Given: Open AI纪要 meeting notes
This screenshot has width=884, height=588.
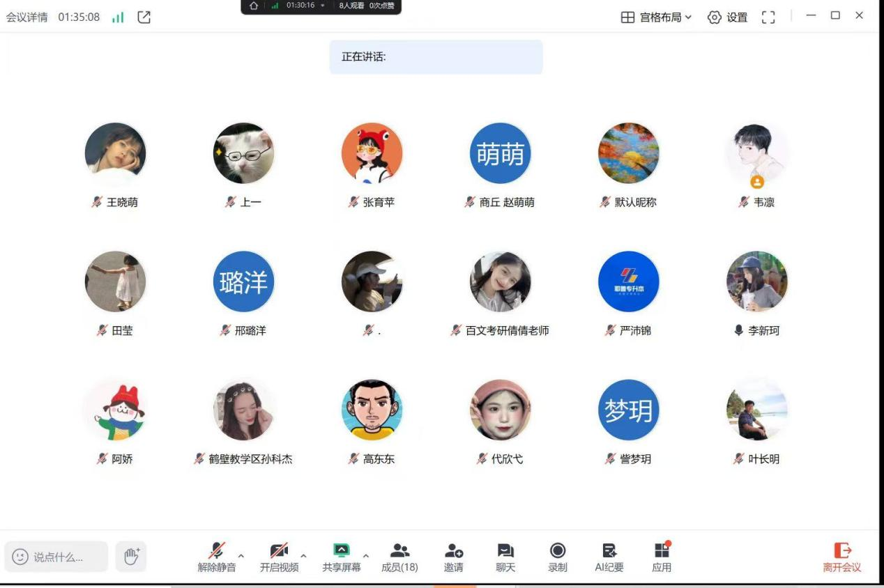Looking at the screenshot, I should [x=609, y=557].
